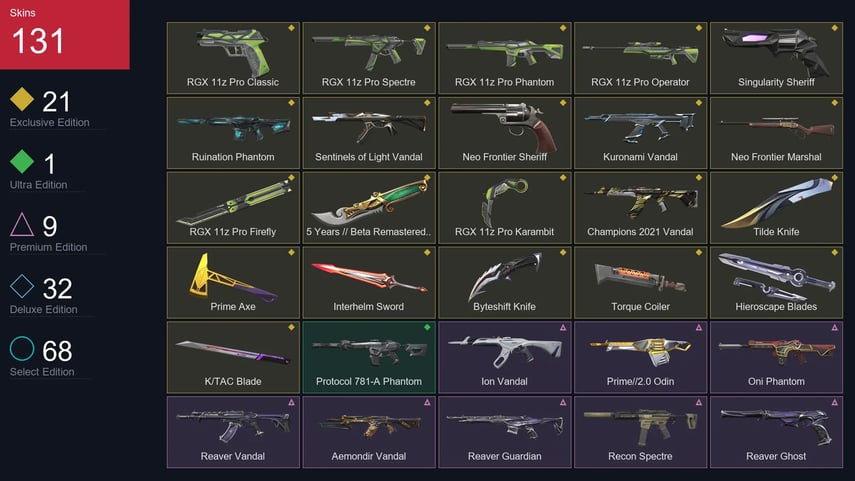Select the RGX 11z Pro Classic skin card
The height and width of the screenshot is (481, 855).
point(233,58)
